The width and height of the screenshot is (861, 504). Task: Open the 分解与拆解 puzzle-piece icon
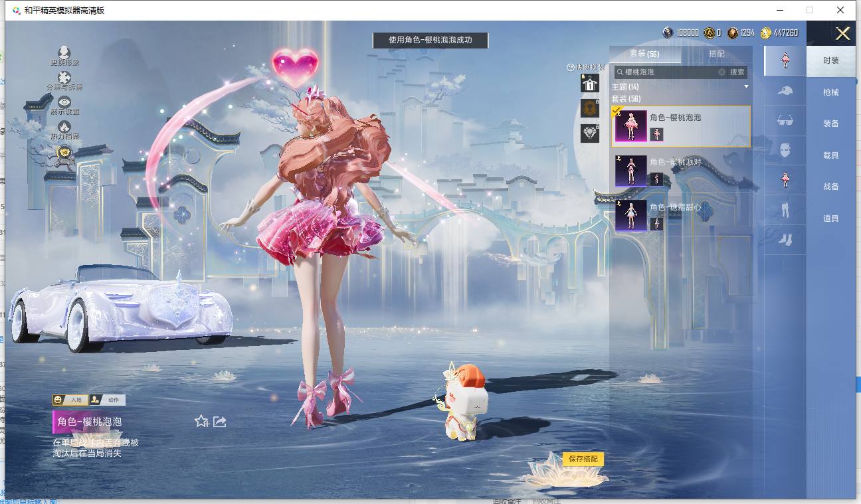coord(64,77)
